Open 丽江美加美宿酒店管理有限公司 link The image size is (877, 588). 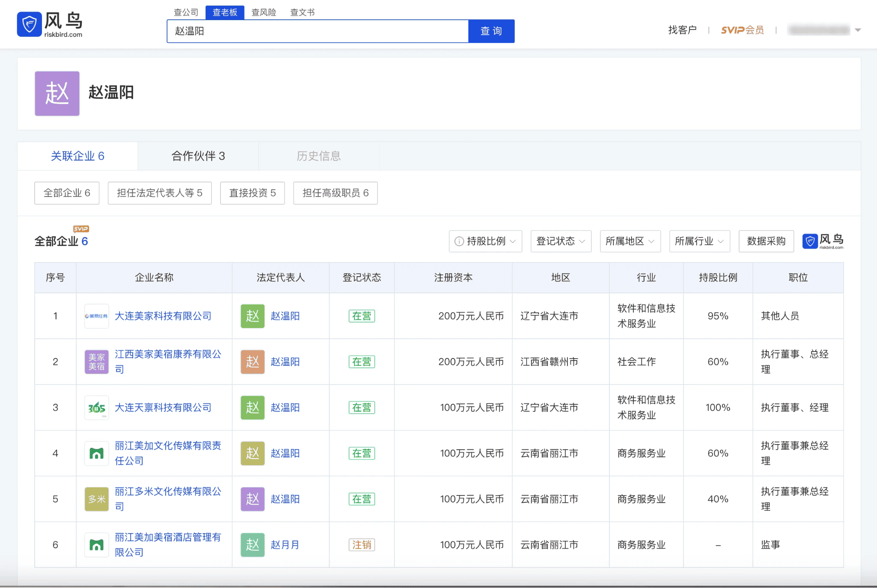point(168,545)
